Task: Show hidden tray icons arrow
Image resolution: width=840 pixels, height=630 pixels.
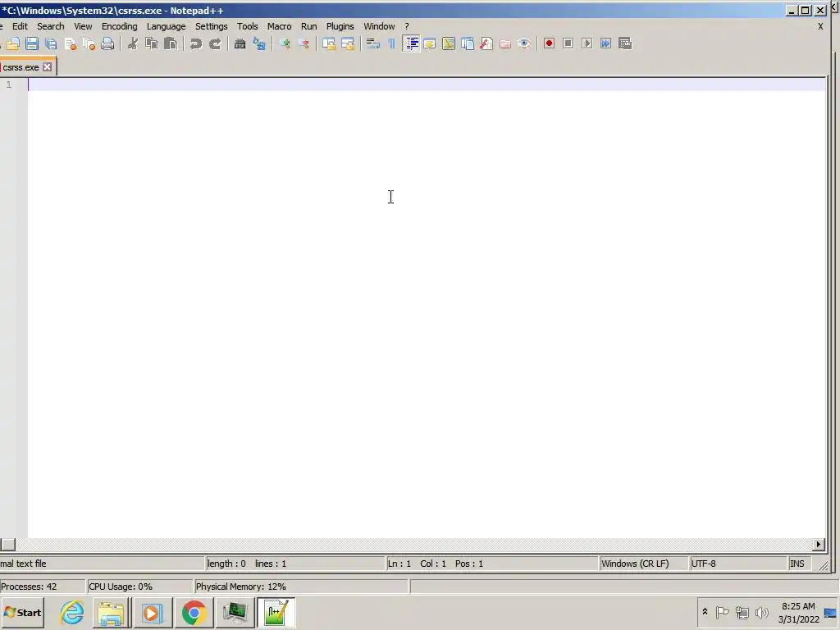Action: point(705,612)
